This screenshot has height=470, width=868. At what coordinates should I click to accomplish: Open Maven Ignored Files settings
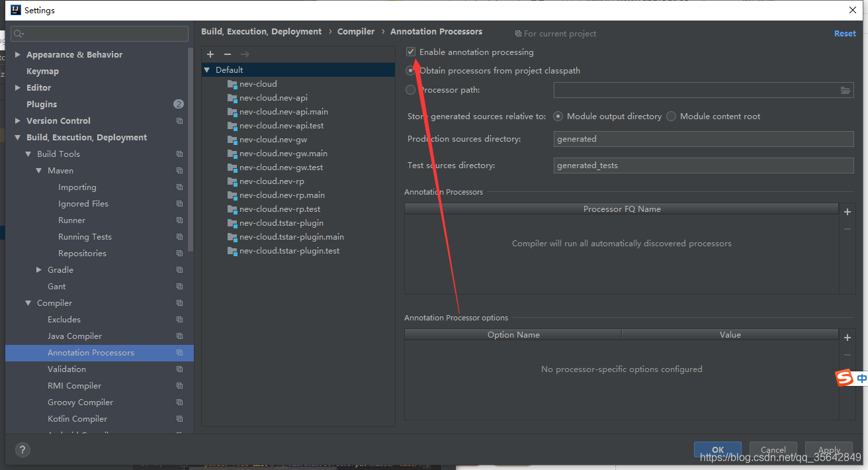click(x=83, y=204)
